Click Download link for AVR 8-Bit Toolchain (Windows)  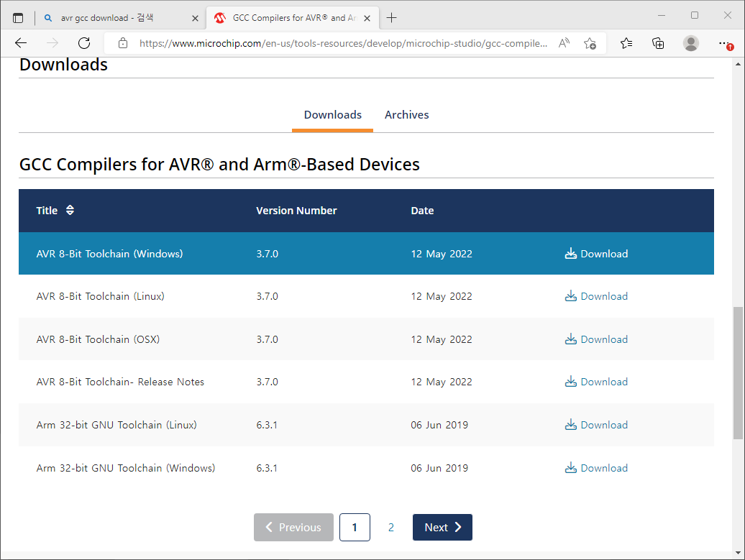(x=604, y=254)
